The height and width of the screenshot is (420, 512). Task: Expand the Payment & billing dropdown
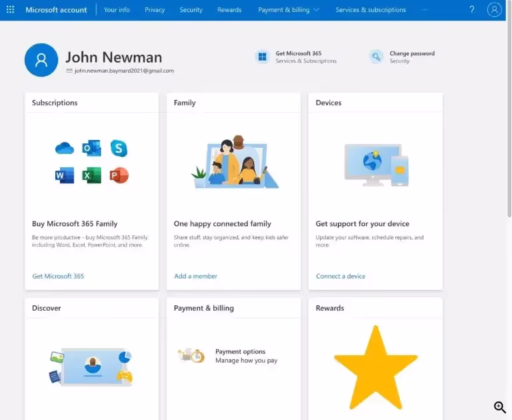click(289, 10)
